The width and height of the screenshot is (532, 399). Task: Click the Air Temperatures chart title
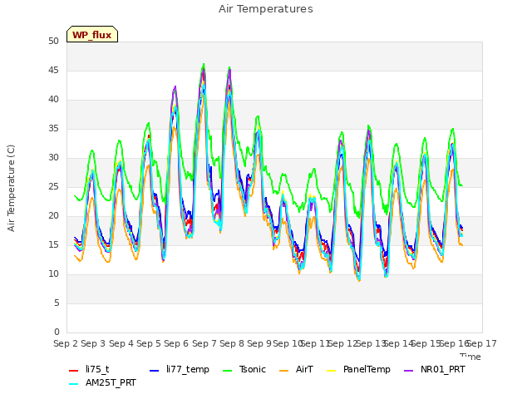[266, 9]
